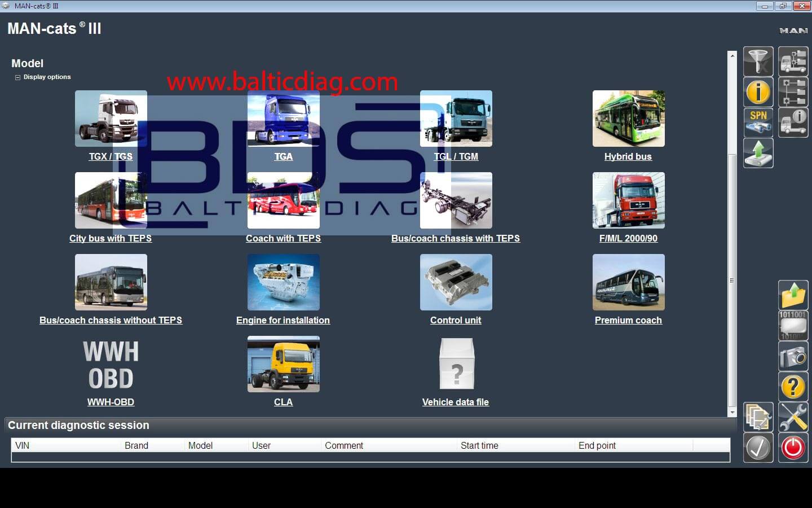Open the yellow information icon
Screen dimensions: 812x508
(758, 92)
